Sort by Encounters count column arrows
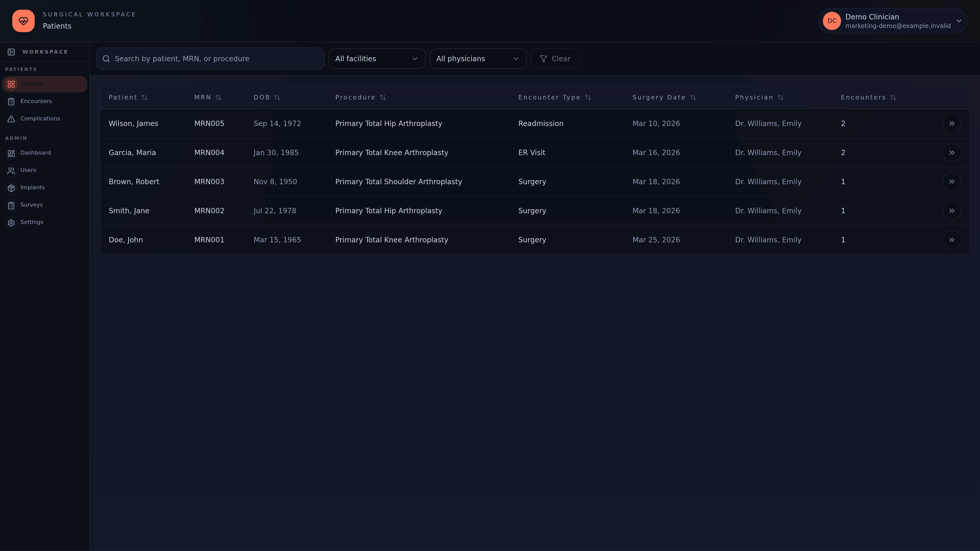980x551 pixels. click(x=893, y=98)
